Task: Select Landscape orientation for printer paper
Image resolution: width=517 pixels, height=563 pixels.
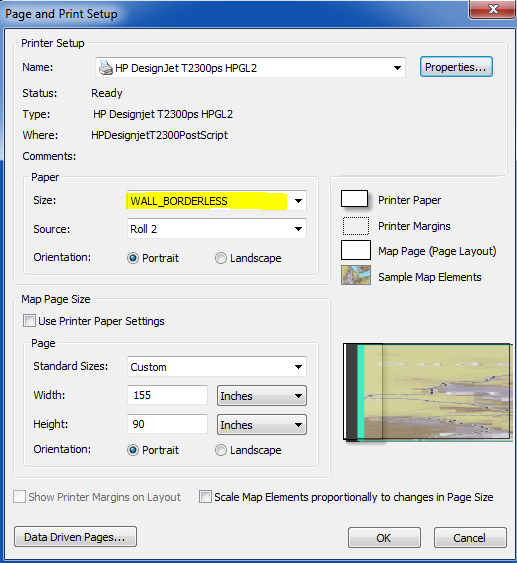Action: (x=220, y=258)
